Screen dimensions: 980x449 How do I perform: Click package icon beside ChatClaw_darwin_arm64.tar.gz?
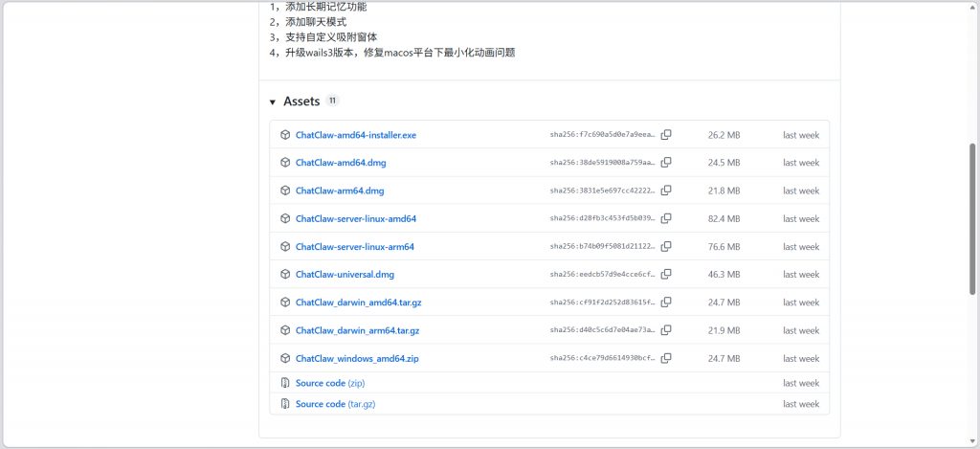click(x=285, y=330)
